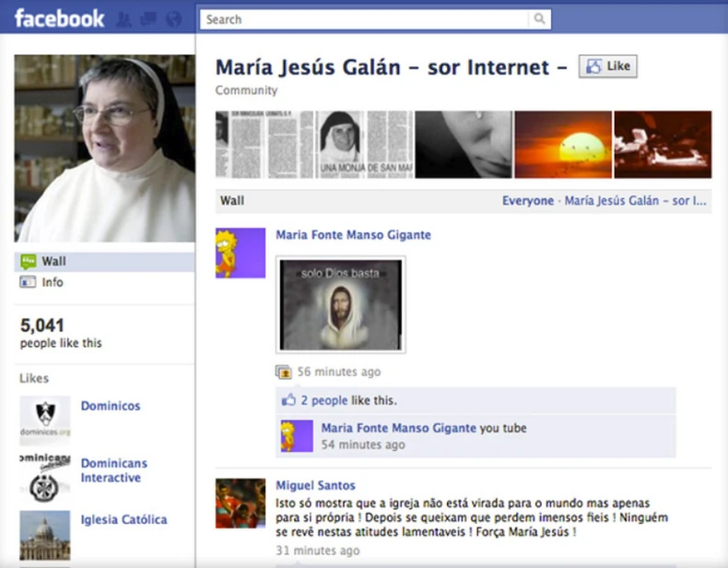Open the Dominicos page link

111,406
